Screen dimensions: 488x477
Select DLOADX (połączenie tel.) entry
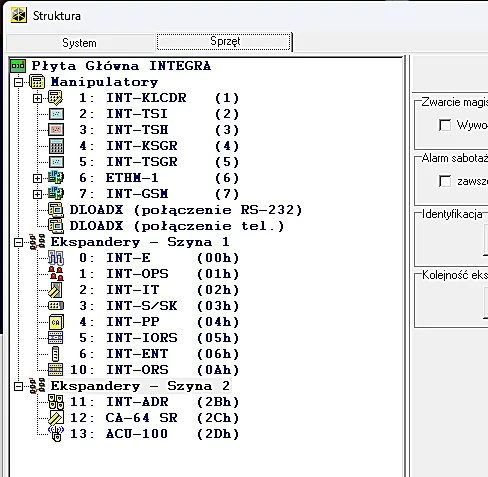point(177,226)
